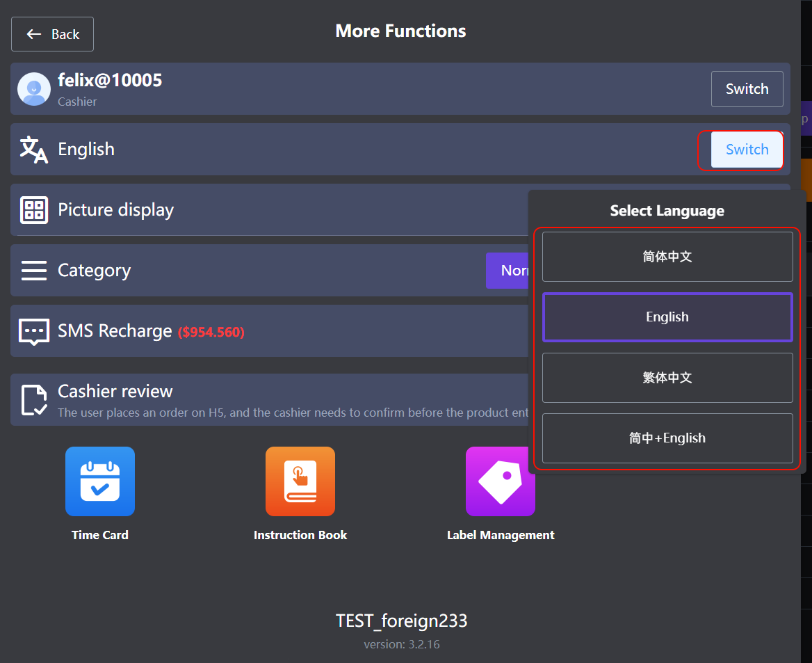Image resolution: width=812 pixels, height=663 pixels.
Task: Click the red $954.560 SMS balance
Action: coord(211,333)
